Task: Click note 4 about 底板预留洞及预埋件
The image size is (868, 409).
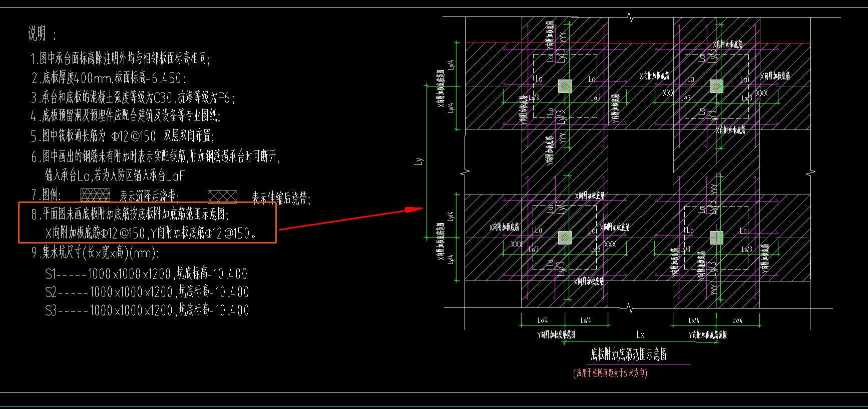Action: [126, 116]
